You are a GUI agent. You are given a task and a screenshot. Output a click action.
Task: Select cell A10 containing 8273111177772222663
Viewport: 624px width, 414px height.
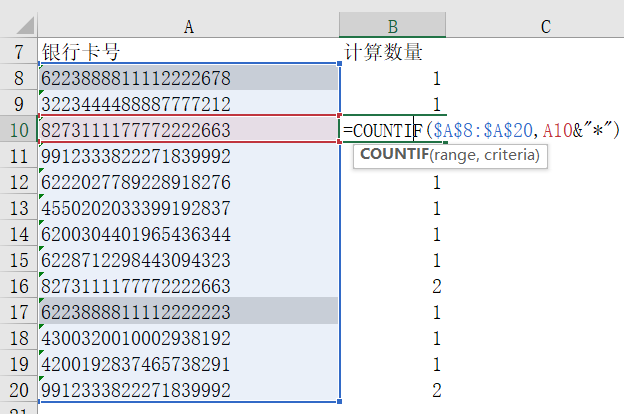click(x=189, y=129)
